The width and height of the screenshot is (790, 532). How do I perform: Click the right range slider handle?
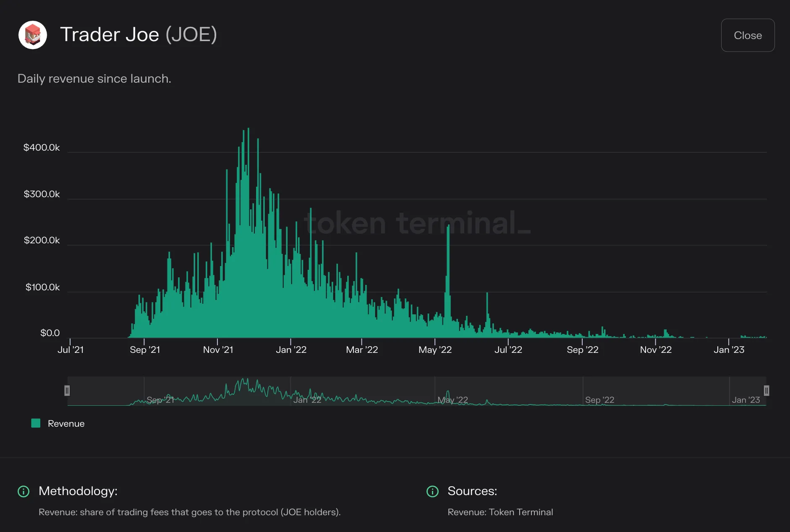click(766, 391)
